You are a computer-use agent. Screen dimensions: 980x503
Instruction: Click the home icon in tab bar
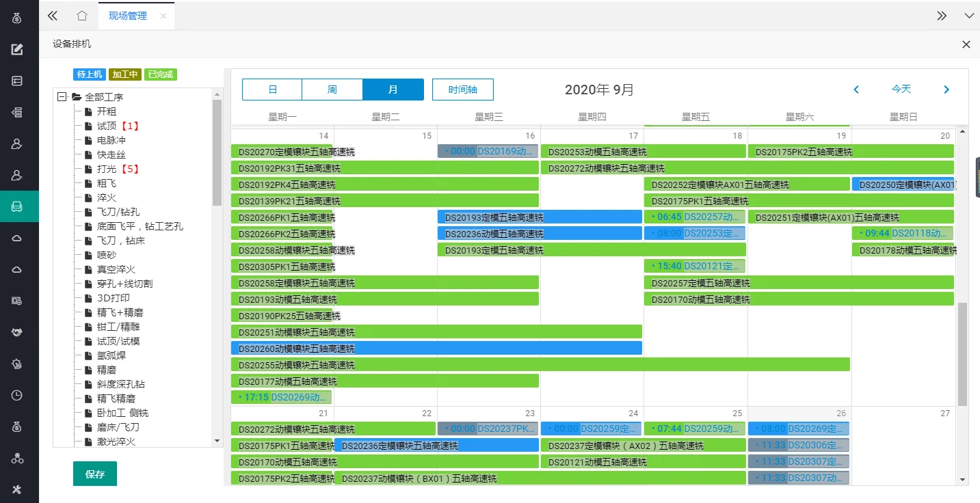click(82, 16)
